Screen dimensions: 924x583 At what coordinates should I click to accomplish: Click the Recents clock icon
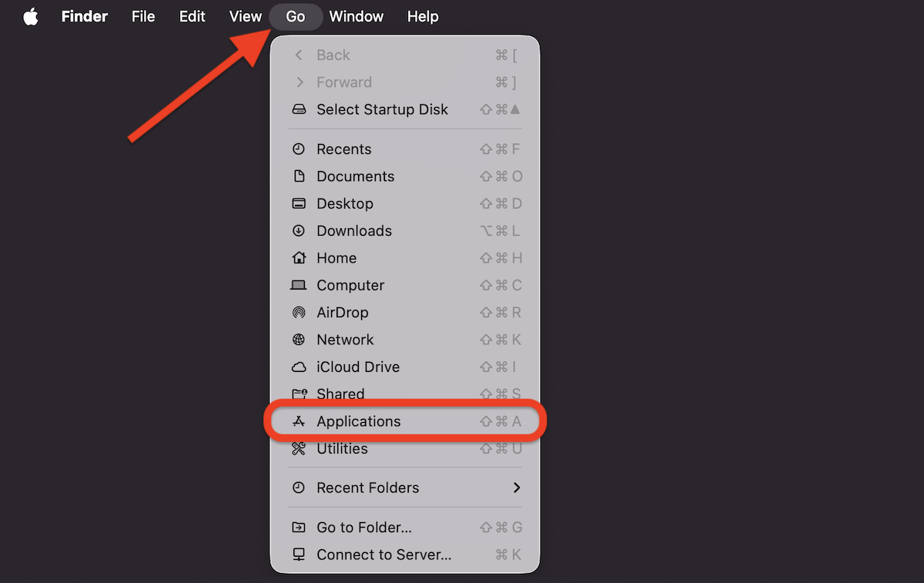click(x=299, y=149)
